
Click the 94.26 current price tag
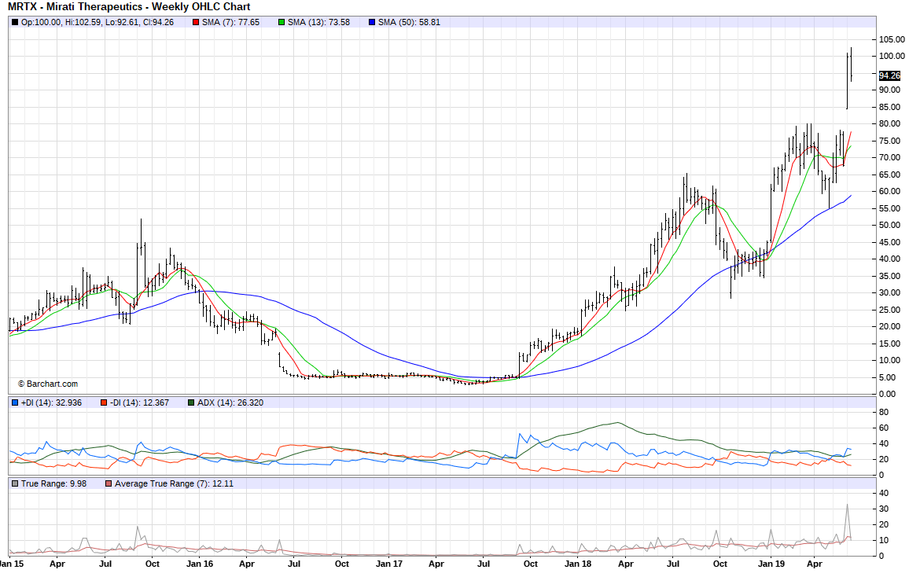pos(889,76)
